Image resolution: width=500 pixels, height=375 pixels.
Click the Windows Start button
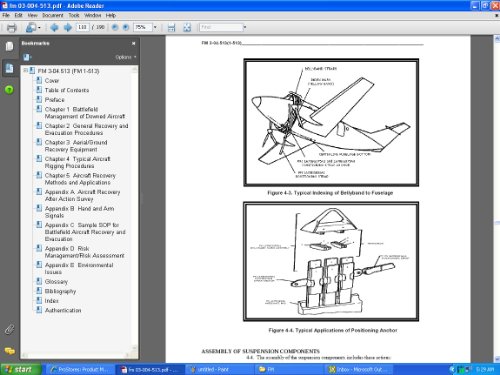tap(21, 369)
